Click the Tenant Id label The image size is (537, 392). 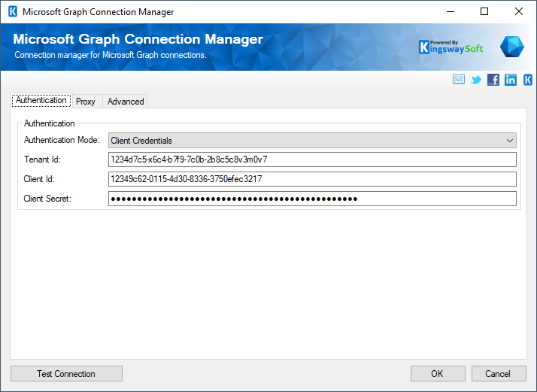pyautogui.click(x=42, y=160)
